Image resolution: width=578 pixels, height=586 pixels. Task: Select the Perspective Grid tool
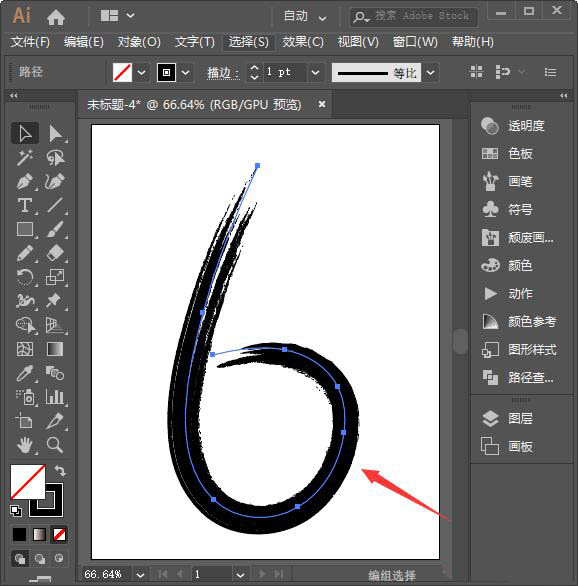point(55,325)
